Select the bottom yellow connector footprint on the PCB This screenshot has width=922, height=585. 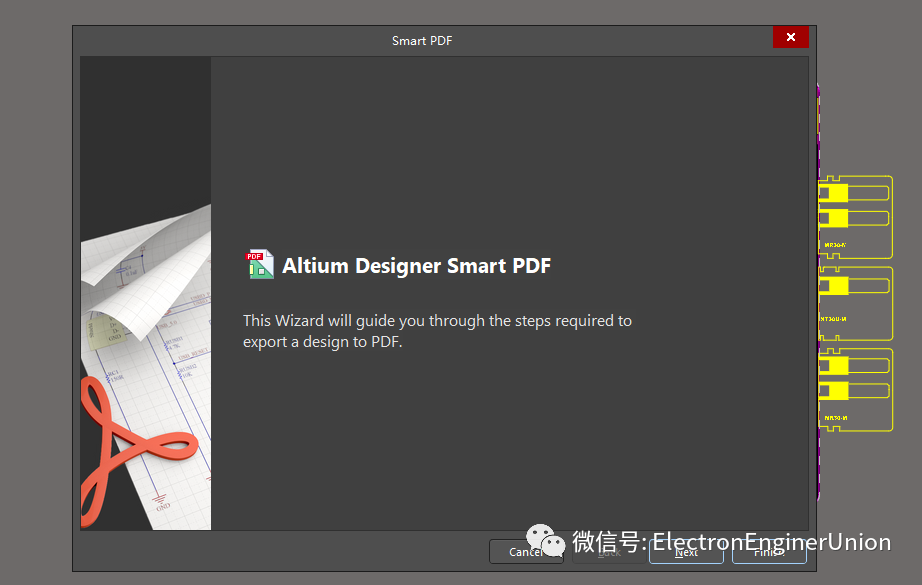pyautogui.click(x=854, y=390)
